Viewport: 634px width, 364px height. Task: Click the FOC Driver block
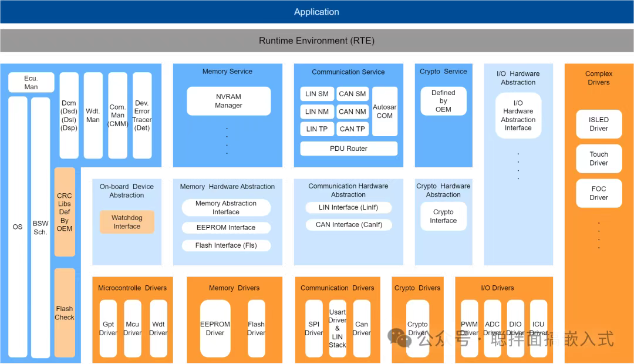click(599, 193)
